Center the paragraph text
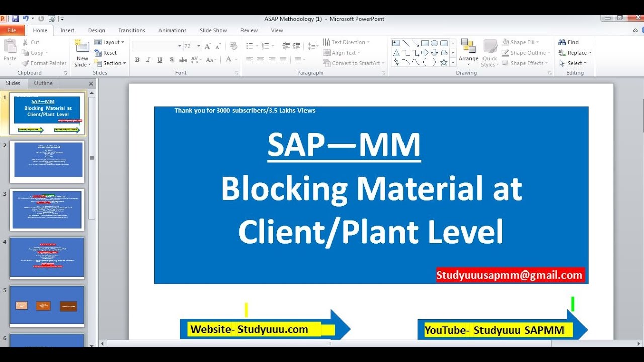Image resolution: width=644 pixels, height=362 pixels. (261, 60)
